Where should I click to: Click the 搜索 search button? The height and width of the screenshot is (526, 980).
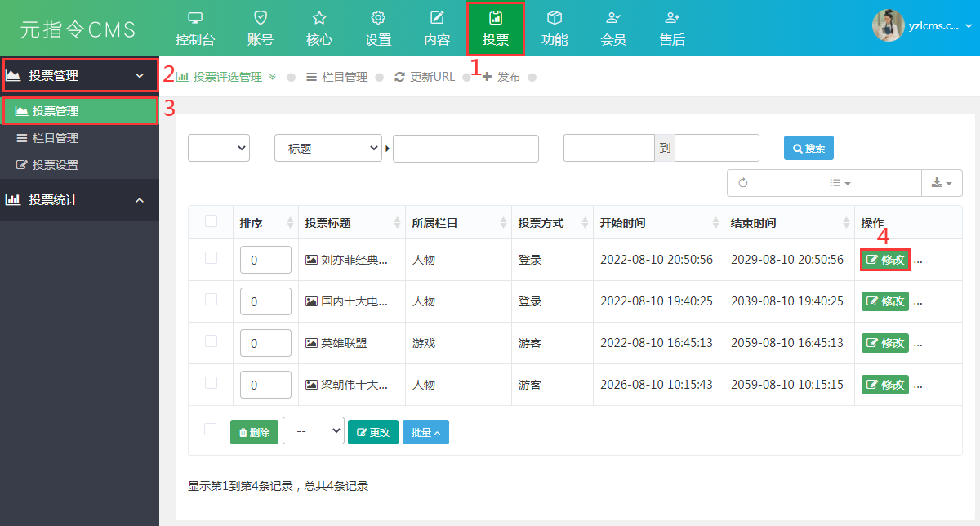point(808,148)
